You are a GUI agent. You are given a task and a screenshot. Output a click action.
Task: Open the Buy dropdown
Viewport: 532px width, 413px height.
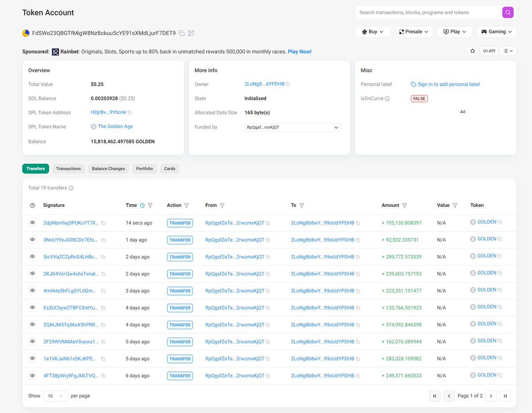pyautogui.click(x=373, y=32)
